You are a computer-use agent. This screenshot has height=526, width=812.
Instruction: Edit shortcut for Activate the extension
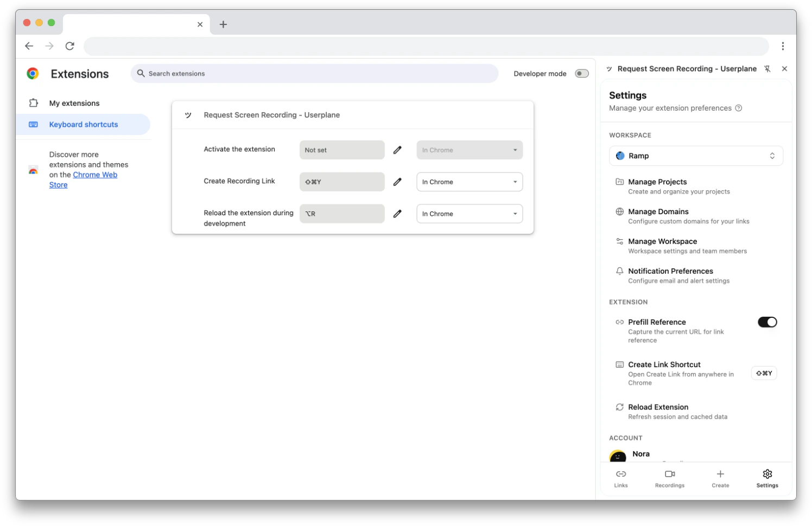tap(397, 150)
